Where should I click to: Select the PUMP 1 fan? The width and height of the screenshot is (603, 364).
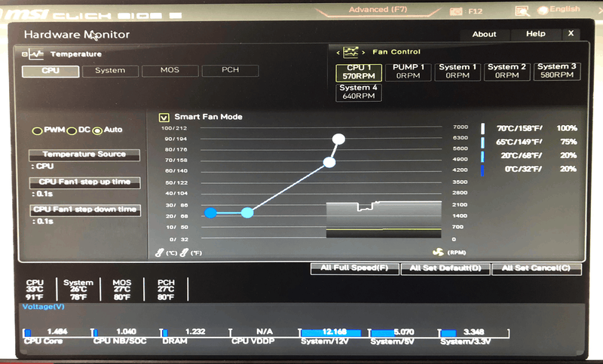pos(408,72)
